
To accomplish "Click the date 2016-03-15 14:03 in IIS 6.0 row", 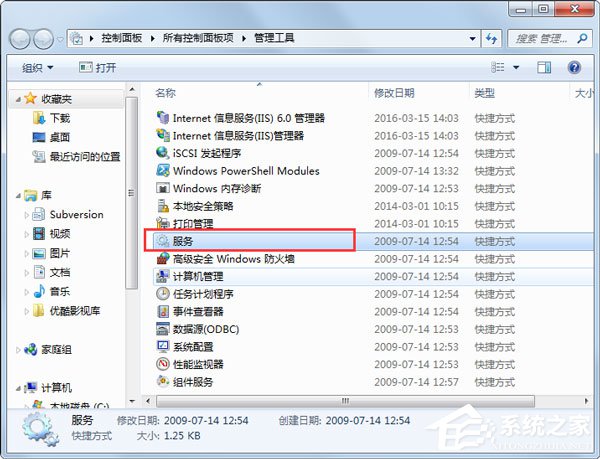I will pyautogui.click(x=416, y=118).
